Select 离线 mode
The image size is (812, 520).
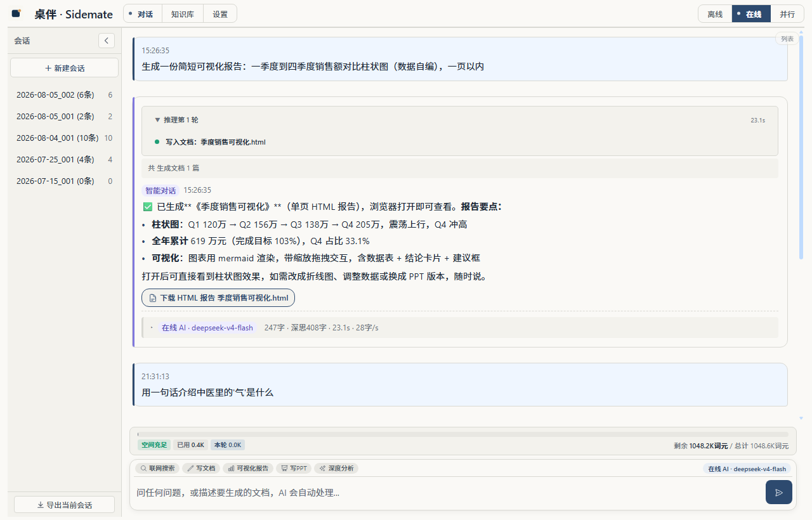[x=715, y=14]
